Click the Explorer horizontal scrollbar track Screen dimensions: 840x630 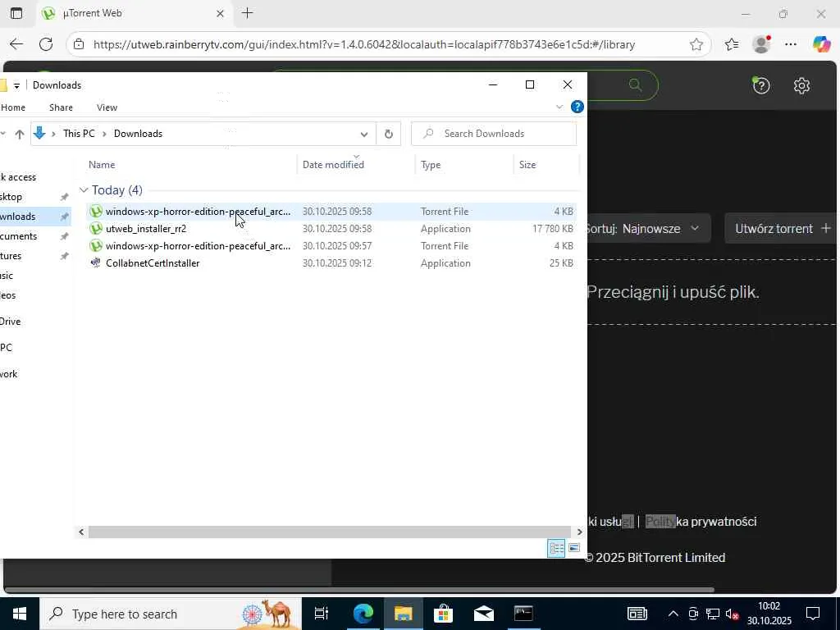coord(330,532)
